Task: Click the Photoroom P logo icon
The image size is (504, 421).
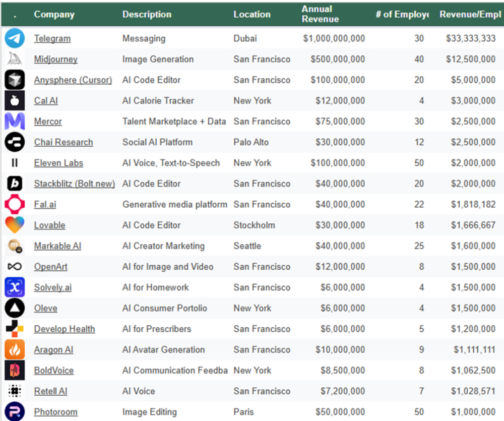Action: [15, 412]
